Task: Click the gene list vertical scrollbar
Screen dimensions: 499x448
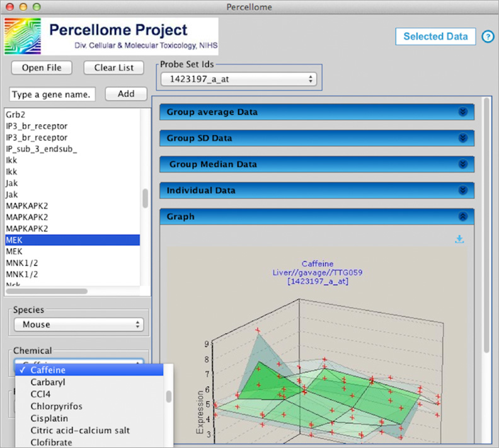Action: [x=145, y=198]
